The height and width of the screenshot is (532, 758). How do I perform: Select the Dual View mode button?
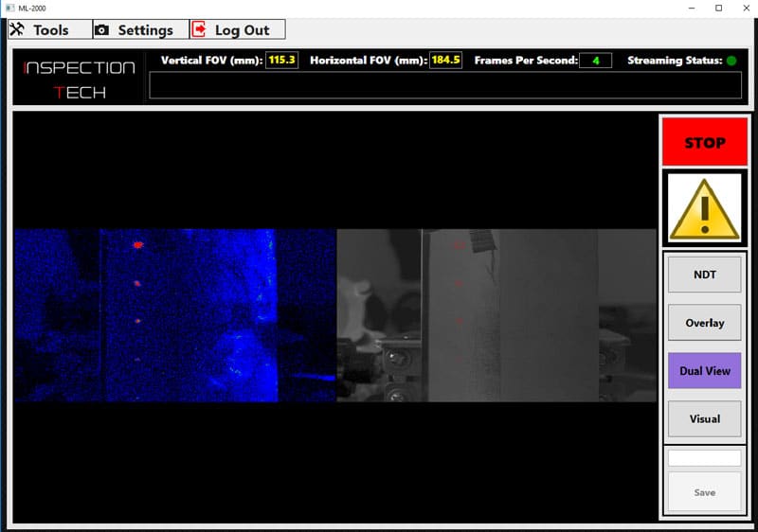click(704, 371)
